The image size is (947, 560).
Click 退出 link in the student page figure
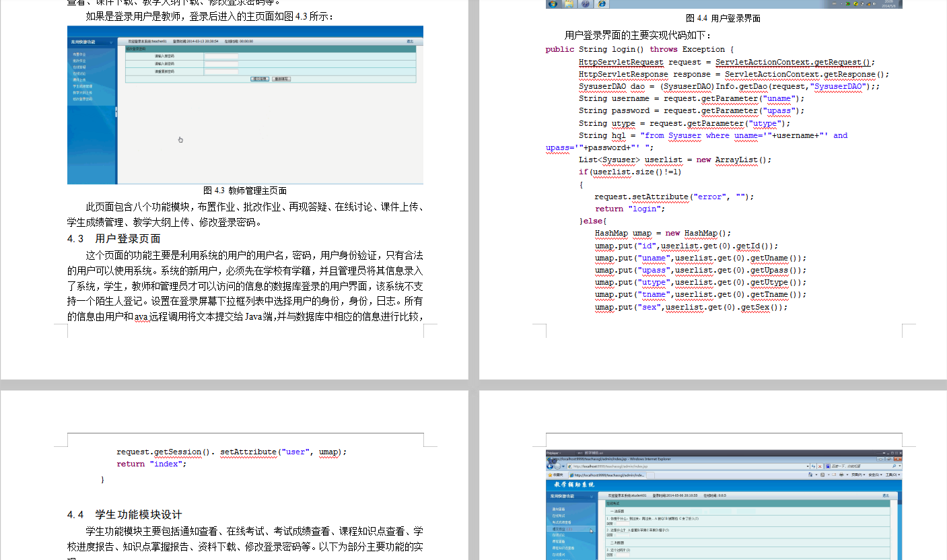(885, 495)
